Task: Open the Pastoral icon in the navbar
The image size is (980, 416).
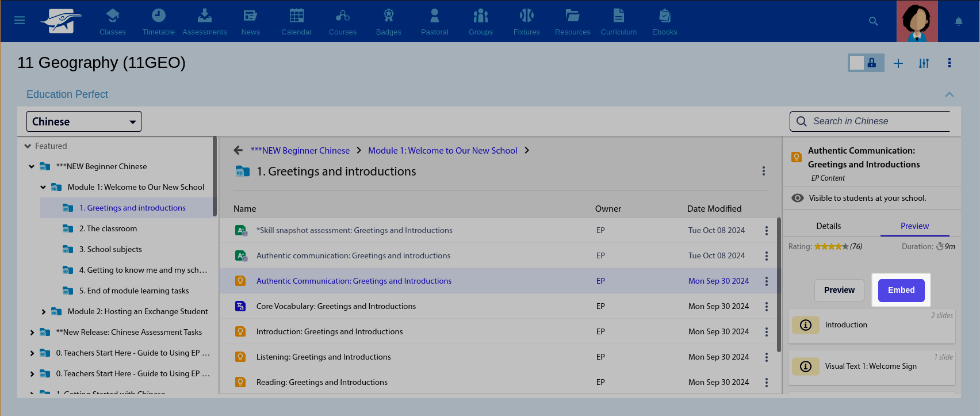Action: point(435,22)
